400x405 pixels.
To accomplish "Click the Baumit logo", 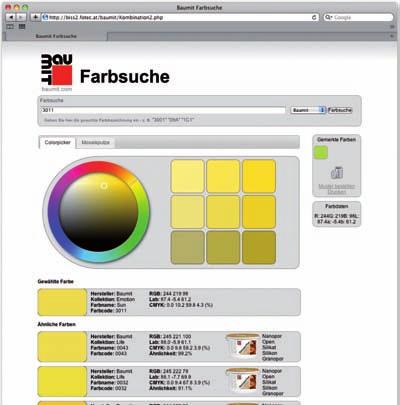I will pyautogui.click(x=56, y=72).
